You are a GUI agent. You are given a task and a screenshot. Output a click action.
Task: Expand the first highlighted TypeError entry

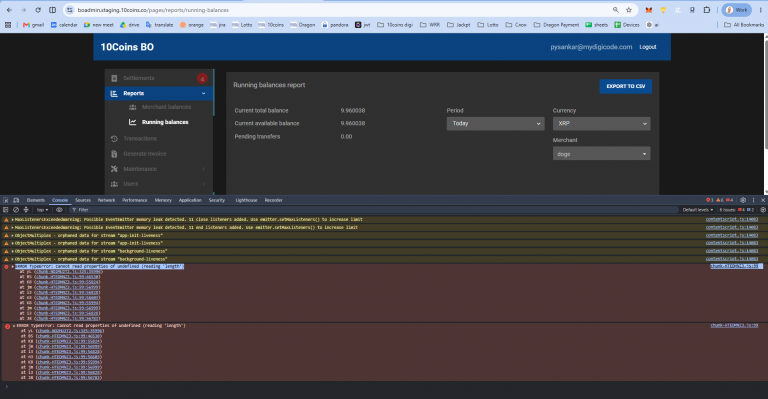[13, 267]
